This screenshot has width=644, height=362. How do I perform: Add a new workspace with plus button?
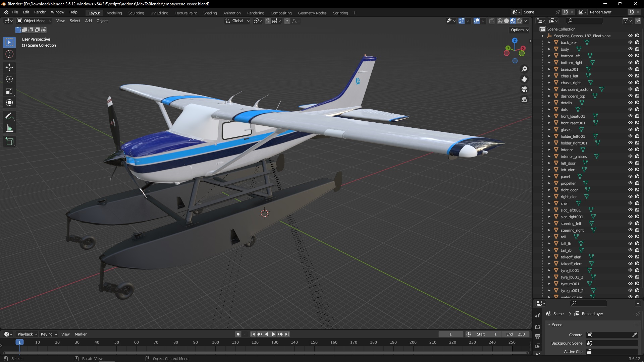click(355, 13)
